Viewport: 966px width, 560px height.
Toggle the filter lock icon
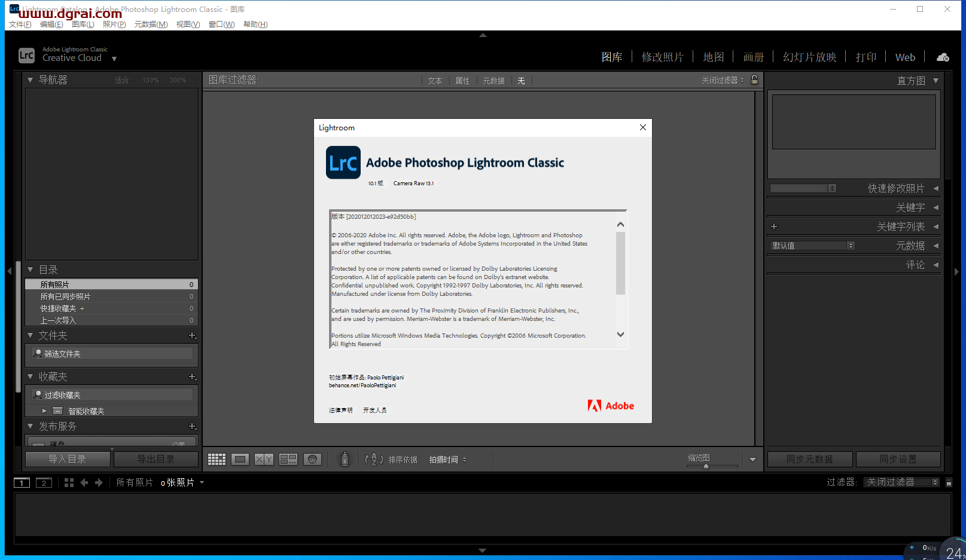pyautogui.click(x=754, y=80)
